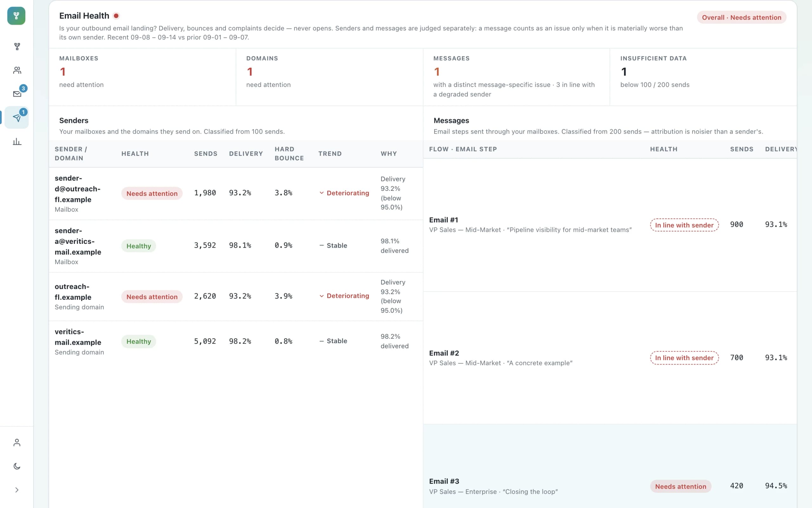Screen dimensions: 812x508
Task: Select the sender-d@outreach-fl.example mailbox row
Action: 236,194
